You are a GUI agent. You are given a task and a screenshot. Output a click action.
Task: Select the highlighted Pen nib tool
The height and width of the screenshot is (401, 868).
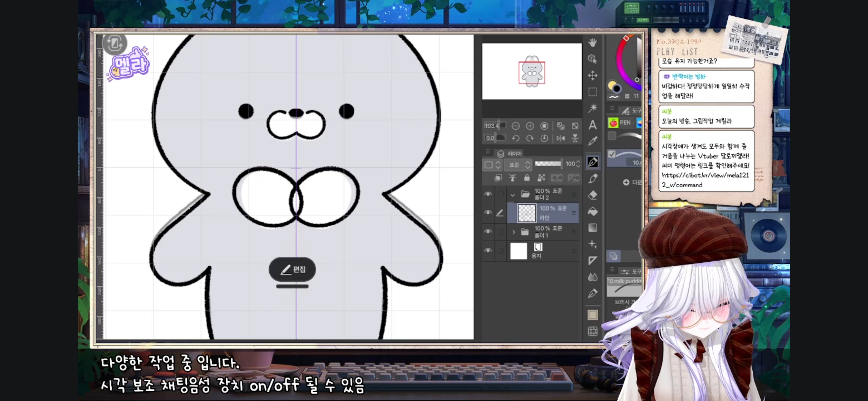593,162
